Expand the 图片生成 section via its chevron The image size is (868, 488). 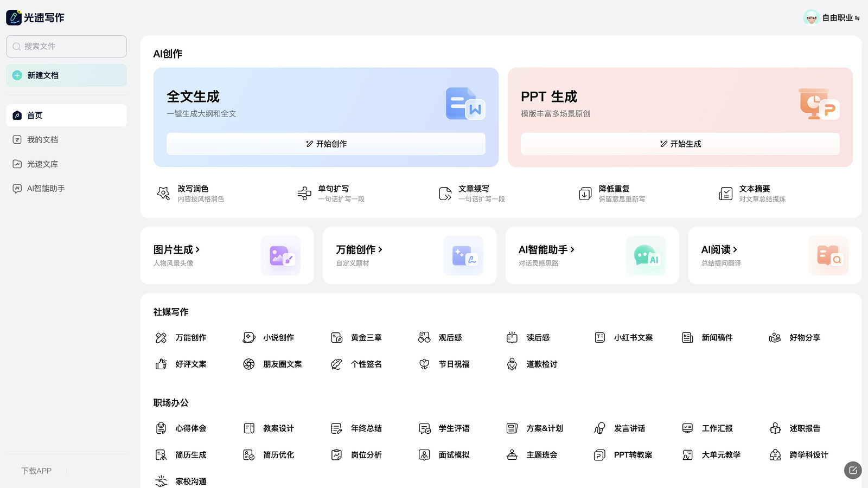click(200, 249)
